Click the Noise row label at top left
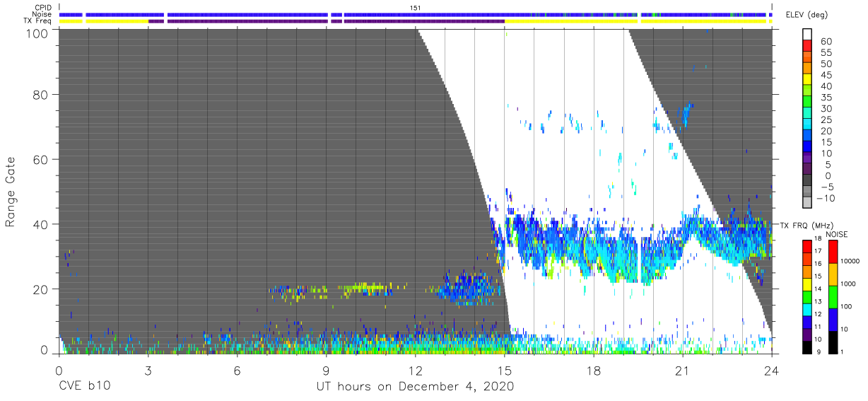Screen dimensions: 868x401 tap(42, 14)
